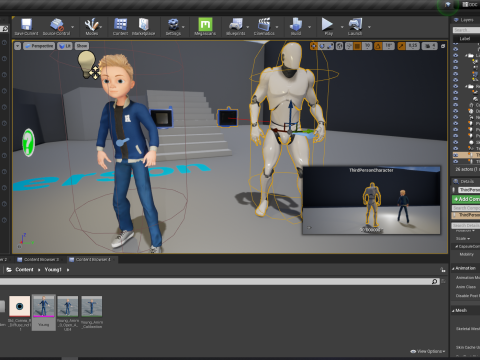The image size is (480, 360).
Task: Cycle the world/local coordinate system icon
Action: [339, 46]
